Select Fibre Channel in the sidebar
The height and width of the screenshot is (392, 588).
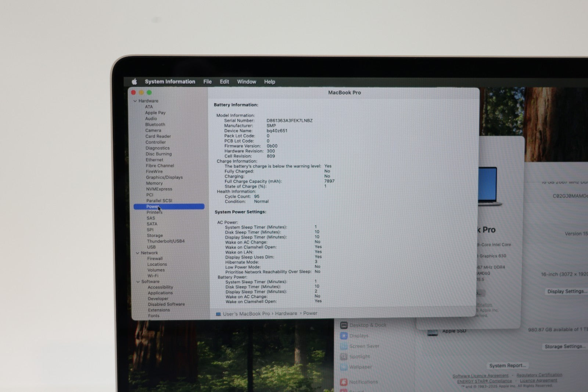[160, 165]
